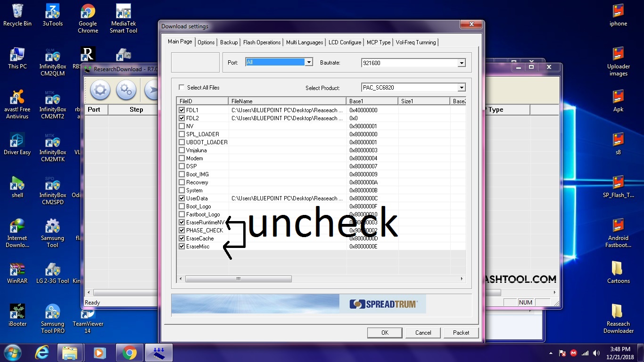
Task: Open the Flash Operations tab
Action: point(262,42)
